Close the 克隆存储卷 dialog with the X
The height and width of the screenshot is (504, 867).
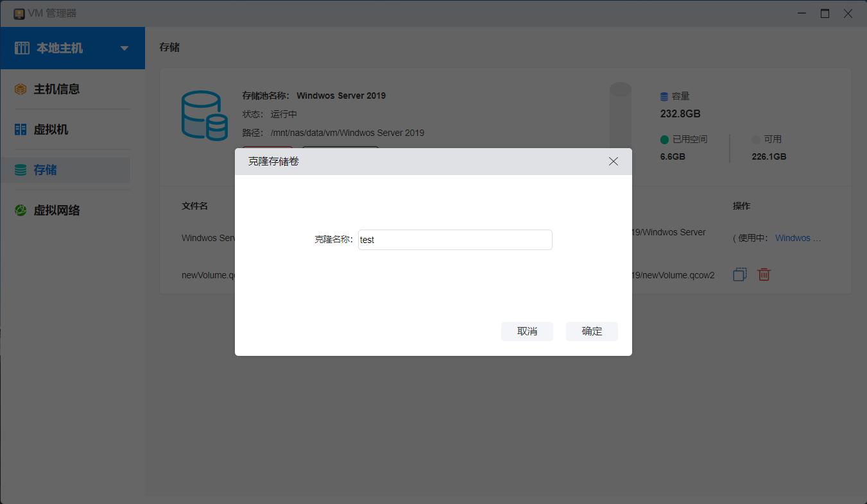click(614, 162)
